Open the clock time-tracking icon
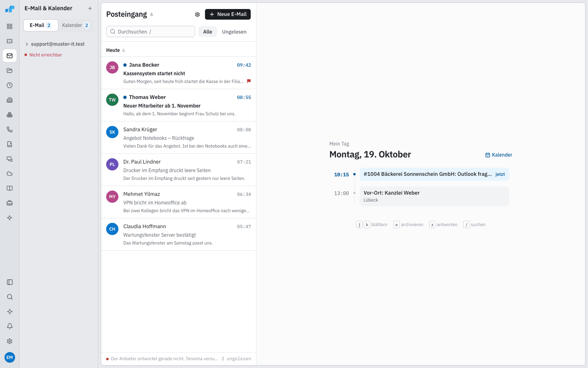The width and height of the screenshot is (588, 368). (10, 85)
